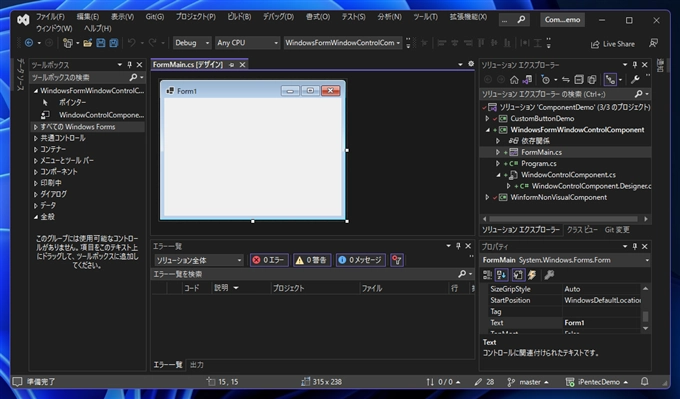The height and width of the screenshot is (399, 680).
Task: Open Solution Explorer properties wrench icon
Action: (635, 80)
